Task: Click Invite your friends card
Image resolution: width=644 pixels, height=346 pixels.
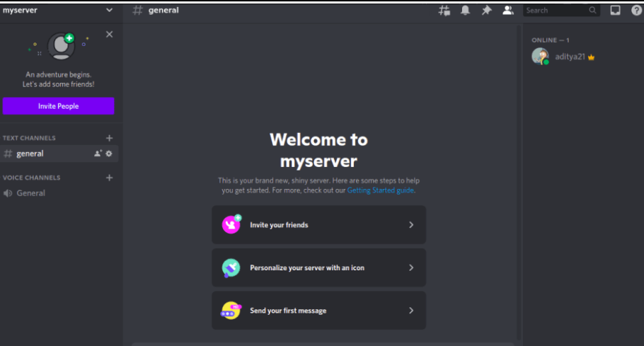Action: (318, 225)
